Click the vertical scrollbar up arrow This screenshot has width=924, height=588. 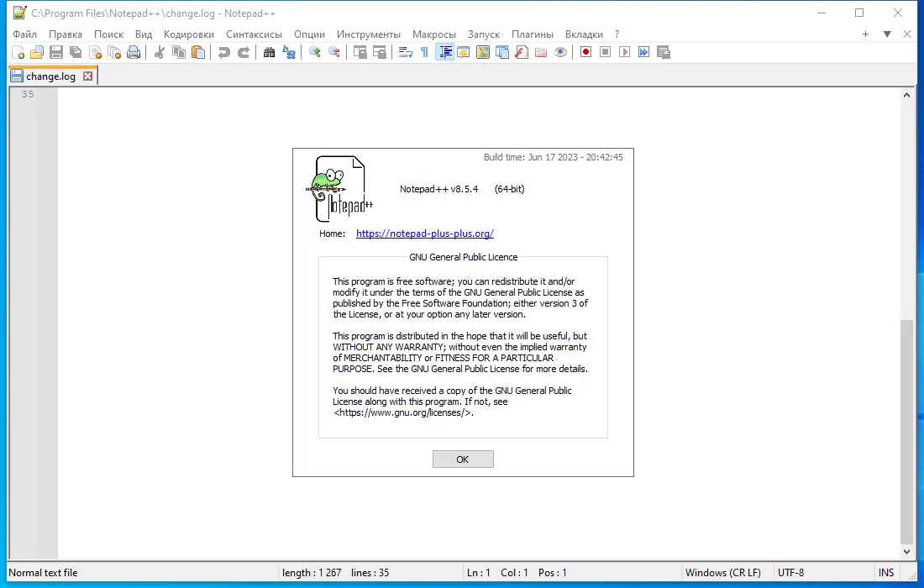click(x=906, y=95)
